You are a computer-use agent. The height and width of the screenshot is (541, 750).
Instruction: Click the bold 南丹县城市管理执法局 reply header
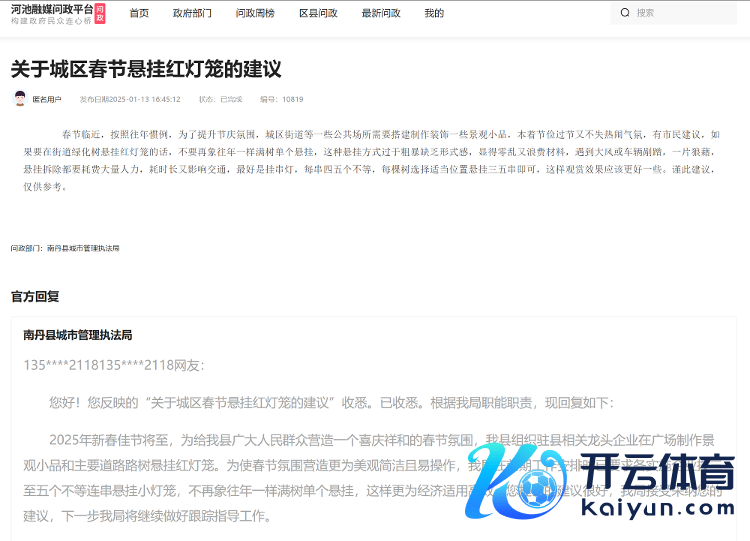[x=78, y=335]
